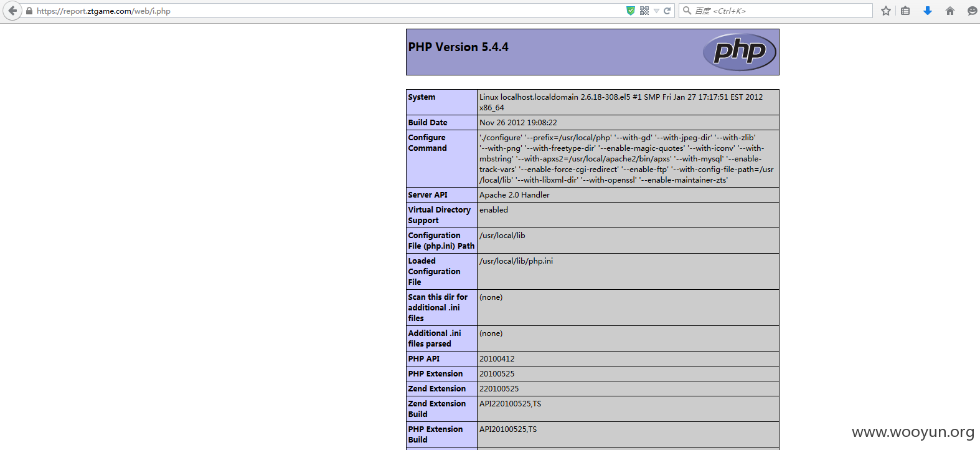Click the 'PHP Extension' row label
The height and width of the screenshot is (450, 980).
(x=436, y=374)
